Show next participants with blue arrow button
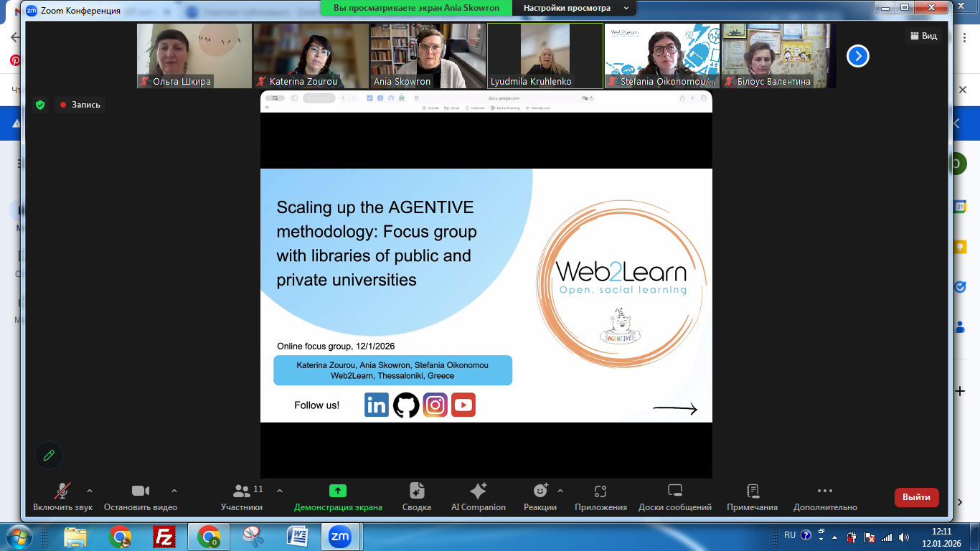Viewport: 980px width, 551px height. [x=857, y=56]
